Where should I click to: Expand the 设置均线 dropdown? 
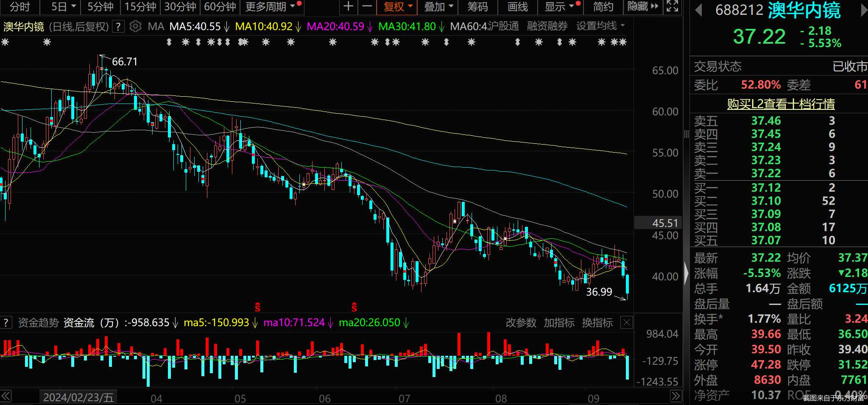pos(600,26)
